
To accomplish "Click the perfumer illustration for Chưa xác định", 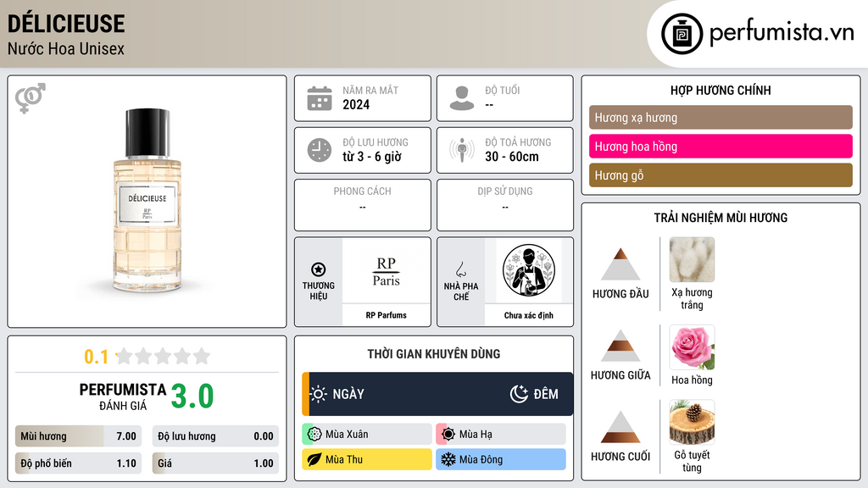I will pyautogui.click(x=529, y=270).
